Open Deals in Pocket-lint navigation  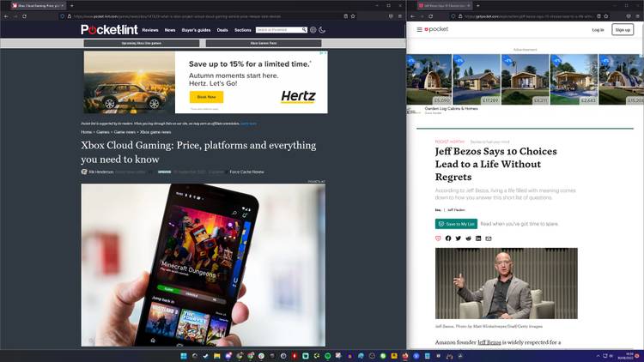(222, 30)
